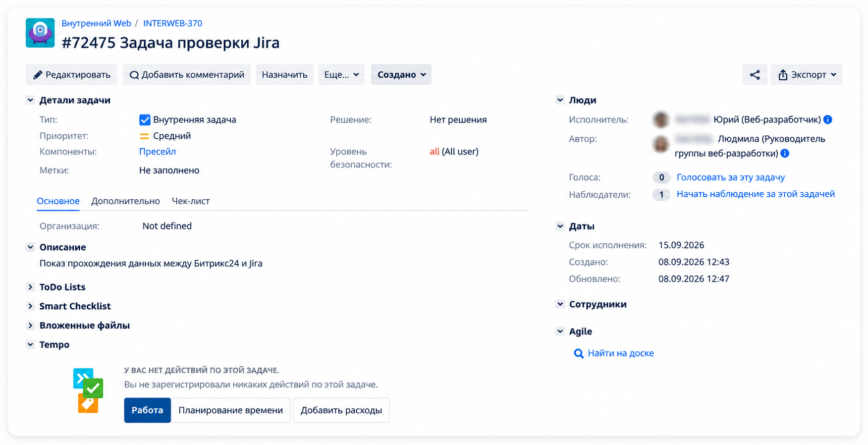868x445 pixels.
Task: Collapse the Сотрудники section
Action: [x=560, y=304]
